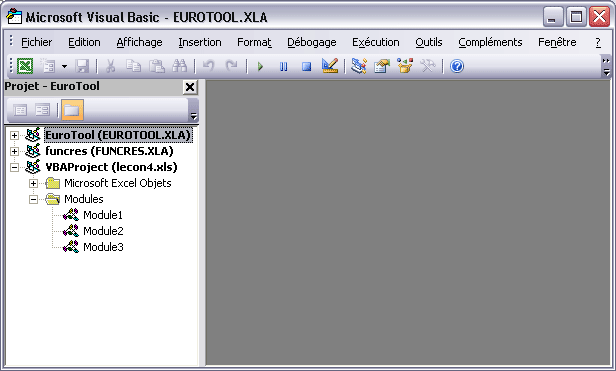Select Module2 in the project tree
Screen dimensions: 616x371
coord(103,231)
